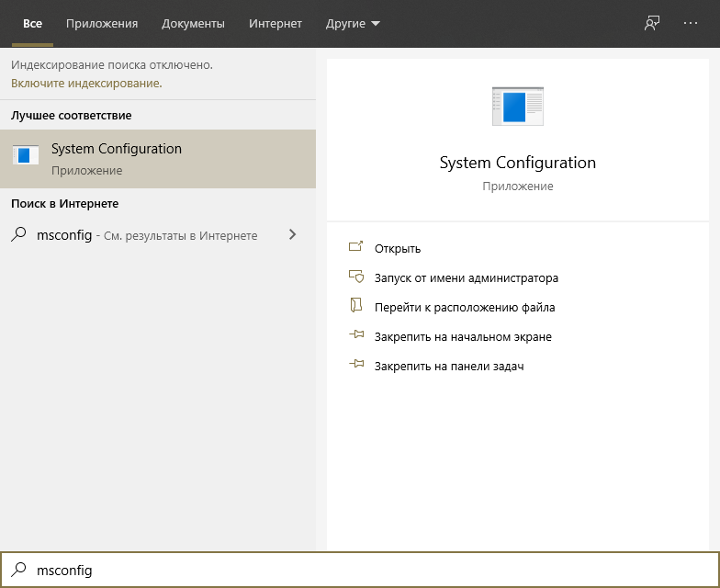Click the large System Configuration preview icon
This screenshot has width=720, height=588.
518,107
